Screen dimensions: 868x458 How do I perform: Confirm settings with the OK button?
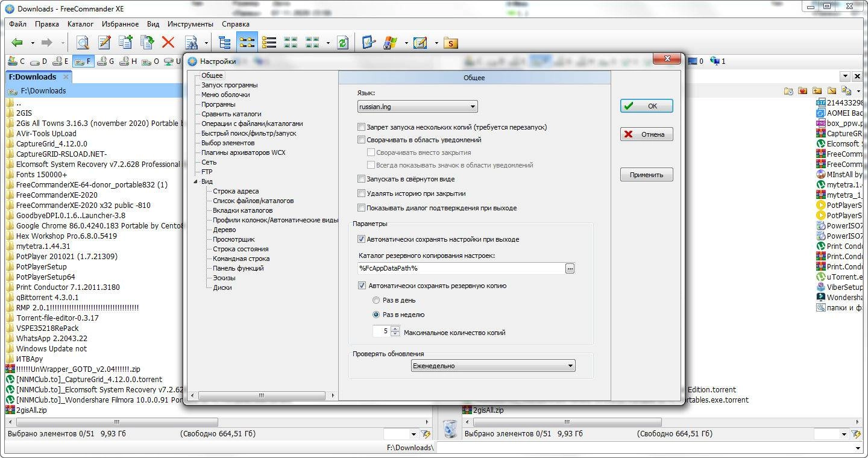[647, 105]
